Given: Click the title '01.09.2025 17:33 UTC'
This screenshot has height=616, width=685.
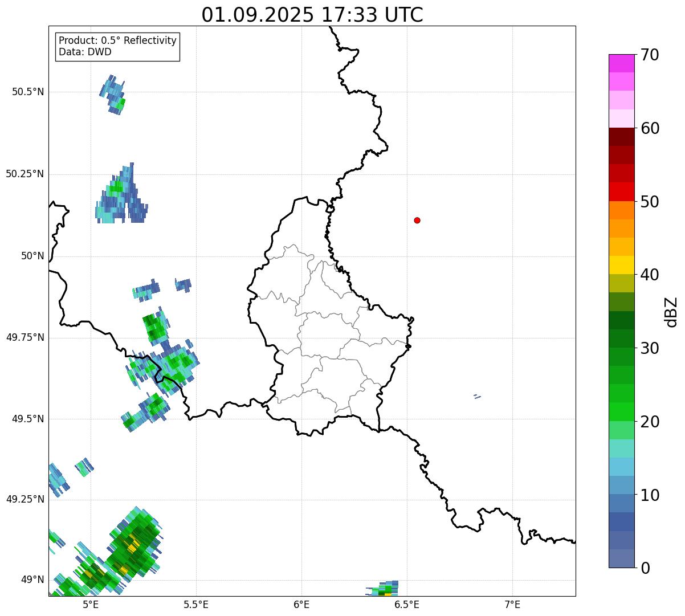Looking at the screenshot, I should coord(312,15).
